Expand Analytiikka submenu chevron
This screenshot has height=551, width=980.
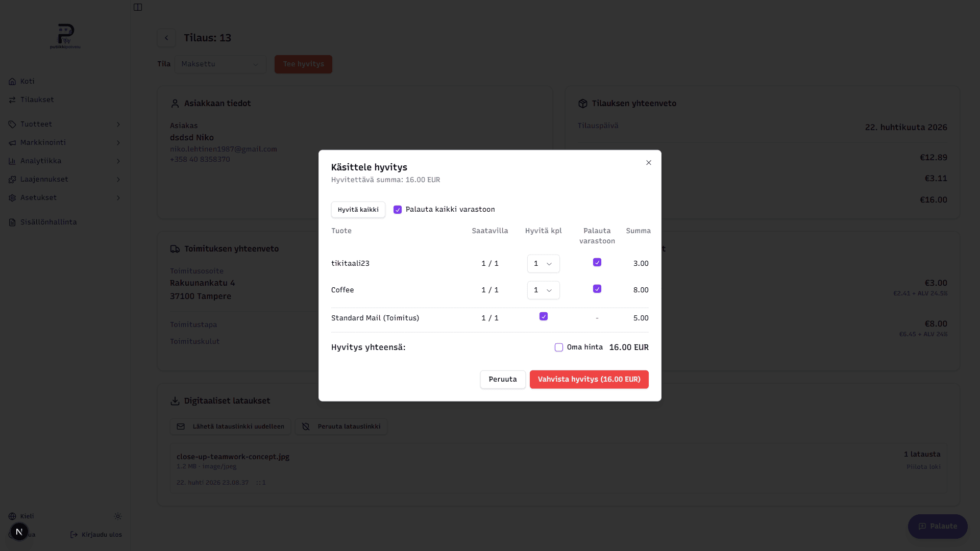(x=118, y=161)
